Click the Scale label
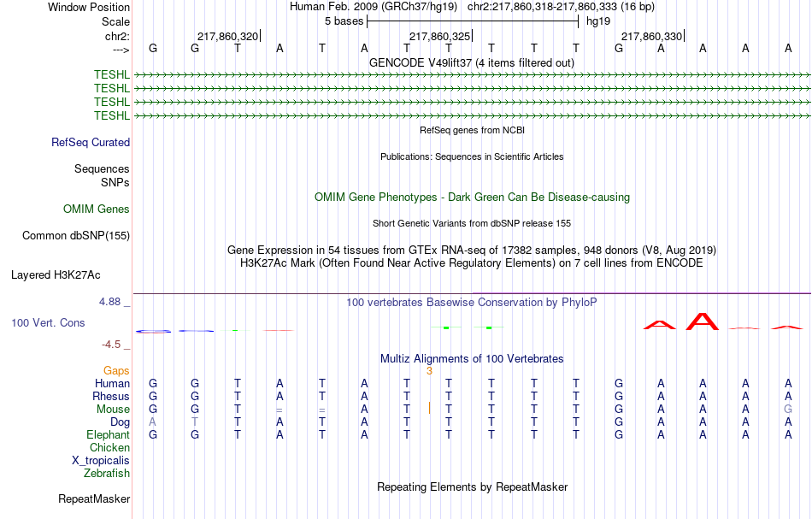This screenshot has height=519, width=812. (115, 21)
